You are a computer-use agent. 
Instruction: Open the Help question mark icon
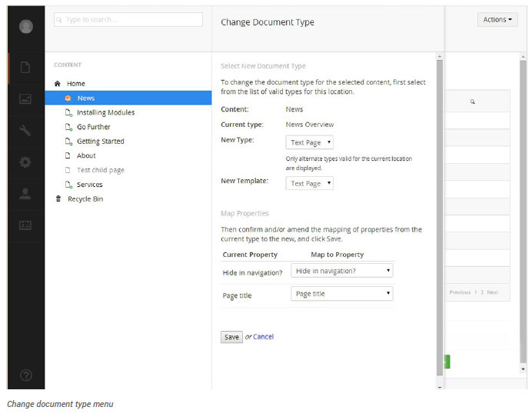(26, 375)
